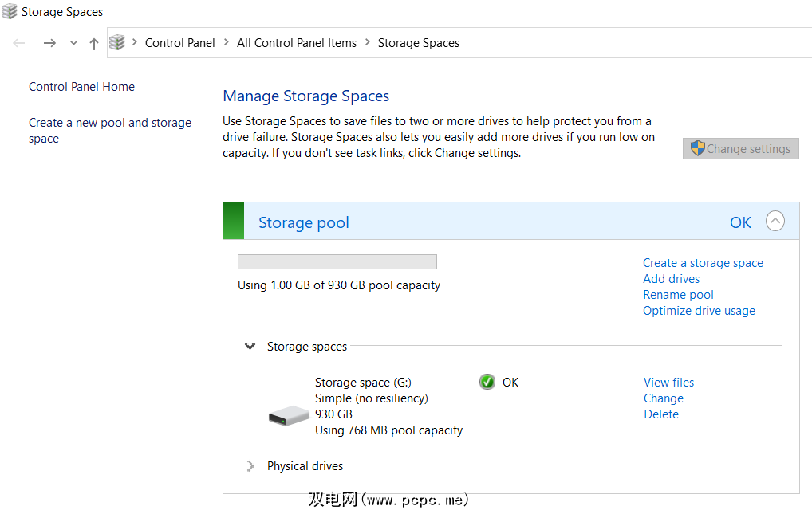
Task: Click the green OK status checkmark icon
Action: click(487, 383)
